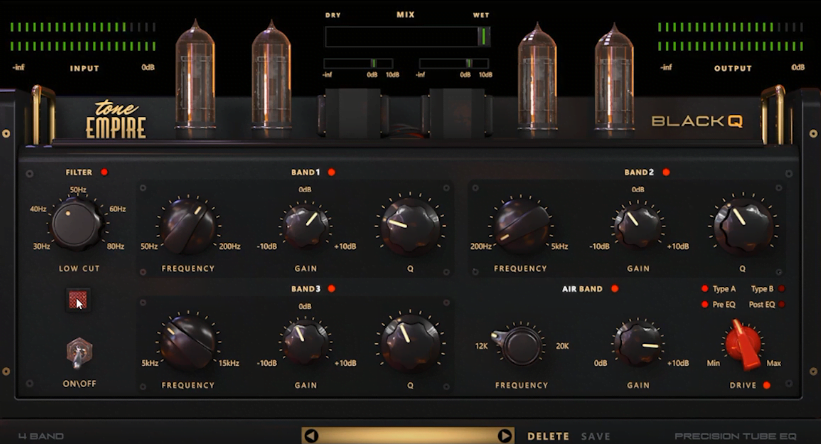Click the red Drive knob

click(744, 343)
